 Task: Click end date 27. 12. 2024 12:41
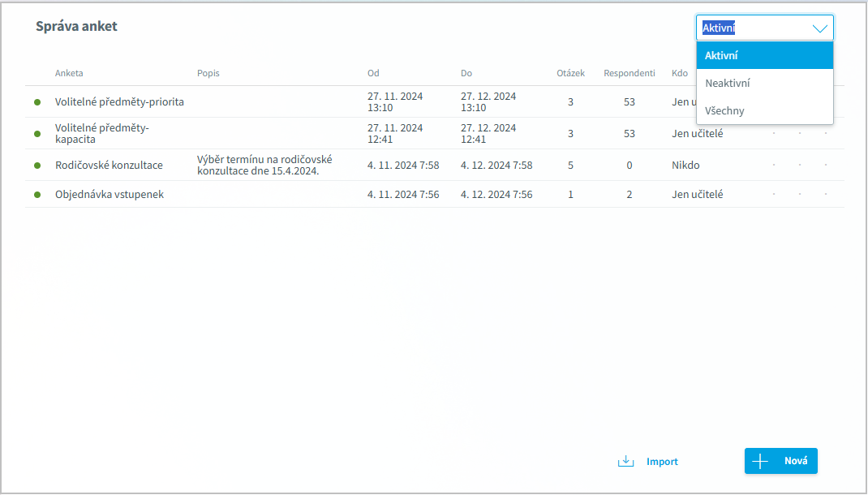[x=488, y=133]
